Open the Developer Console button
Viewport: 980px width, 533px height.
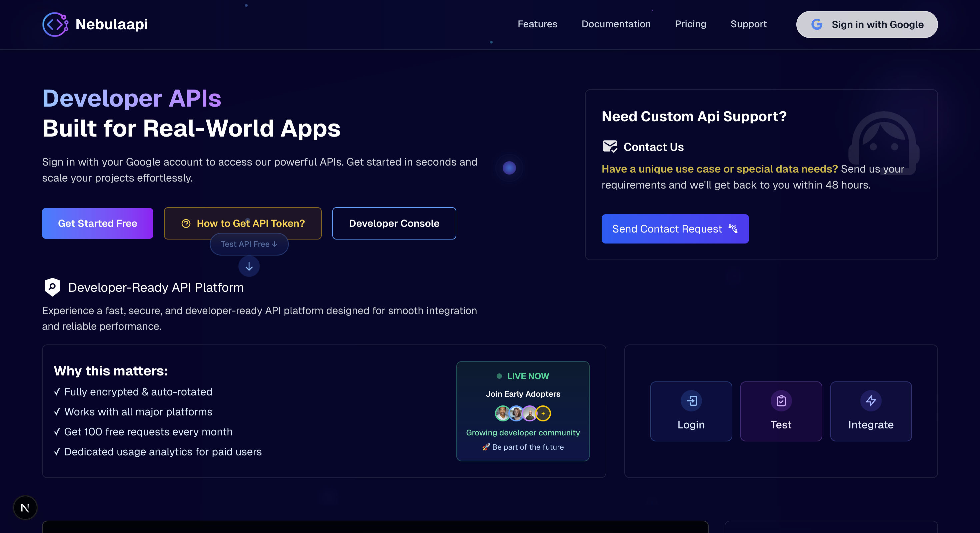click(x=394, y=224)
